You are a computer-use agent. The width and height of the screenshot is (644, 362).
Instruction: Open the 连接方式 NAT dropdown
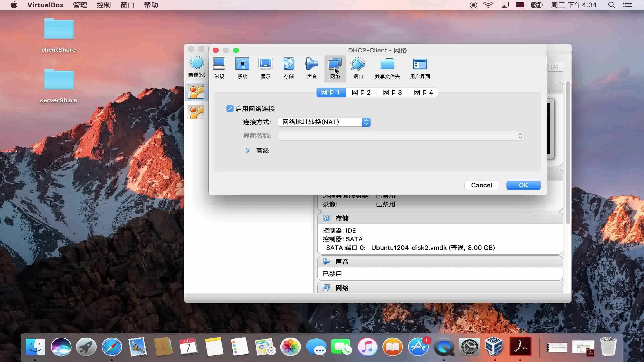coord(324,122)
